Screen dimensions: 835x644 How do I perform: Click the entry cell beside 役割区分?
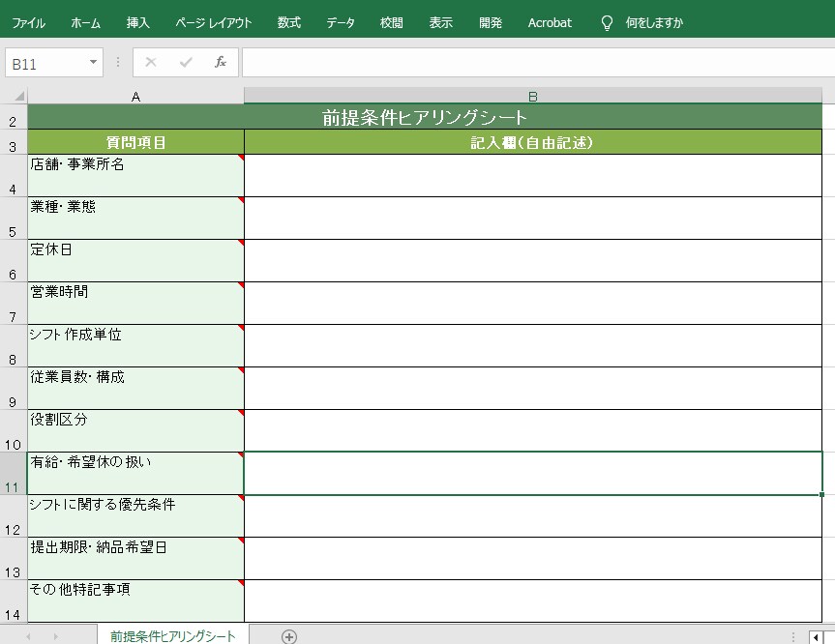pyautogui.click(x=533, y=431)
